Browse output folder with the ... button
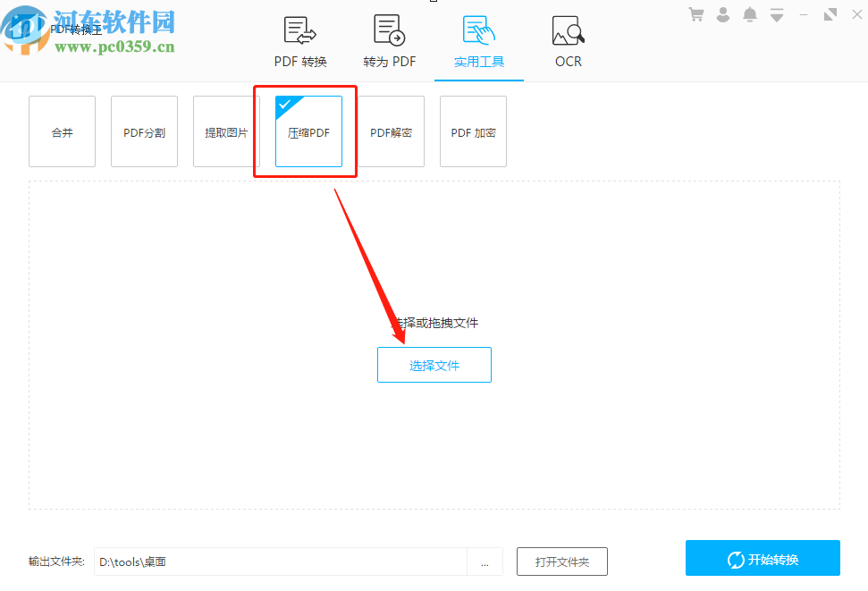 click(485, 561)
